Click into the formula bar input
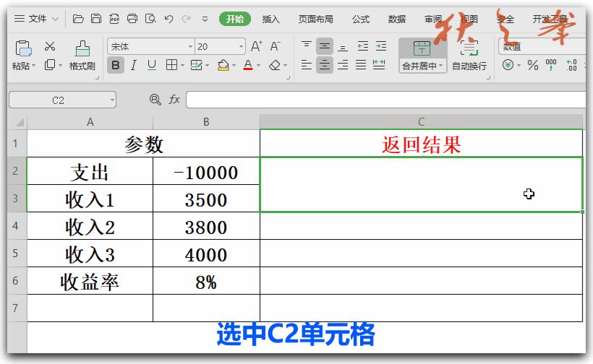 (385, 100)
